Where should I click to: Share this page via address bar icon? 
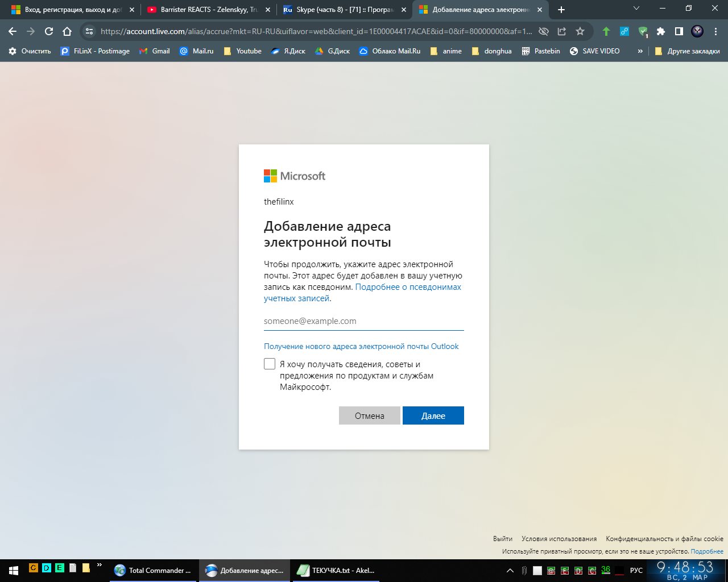(x=562, y=31)
